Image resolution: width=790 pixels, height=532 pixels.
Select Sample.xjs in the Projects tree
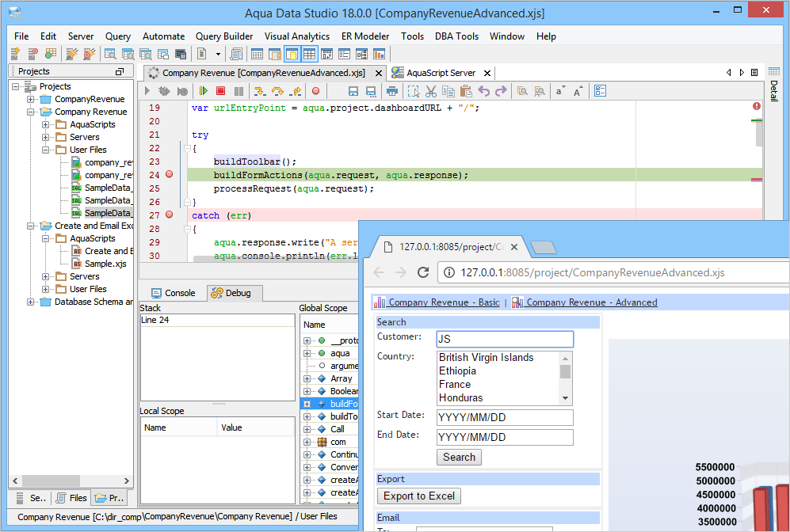pos(105,264)
